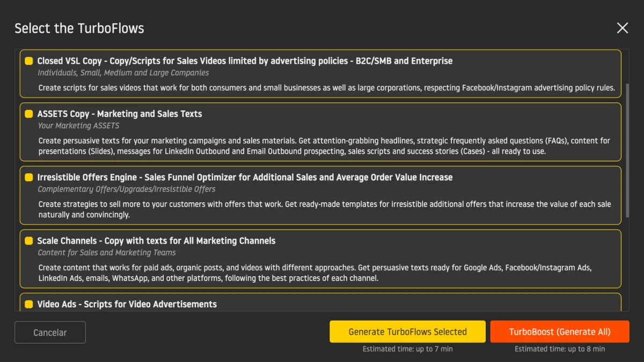The width and height of the screenshot is (644, 362).
Task: Click the vertical scrollbar of the list
Action: pyautogui.click(x=628, y=150)
